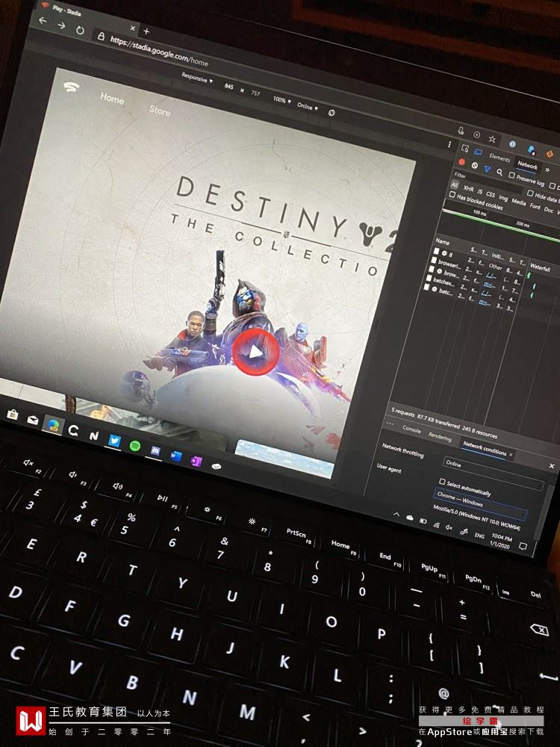The image size is (560, 747).
Task: Open Mail app from the taskbar
Action: pos(33,420)
